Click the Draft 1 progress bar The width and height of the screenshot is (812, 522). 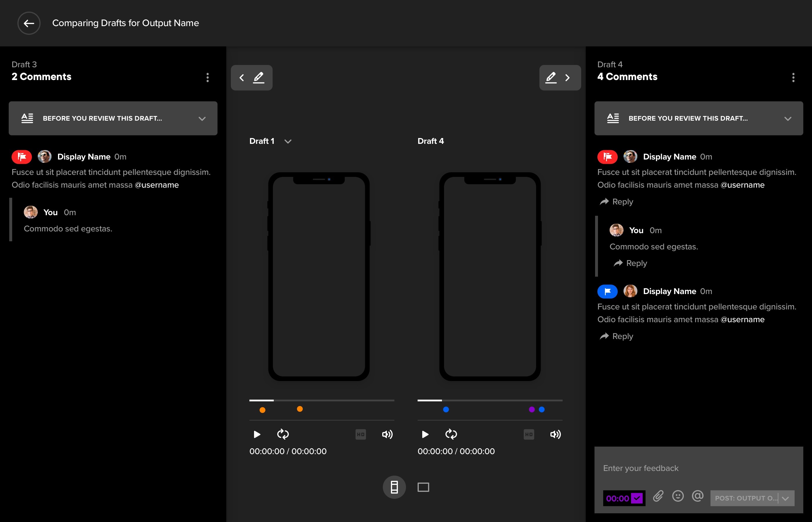click(x=322, y=400)
